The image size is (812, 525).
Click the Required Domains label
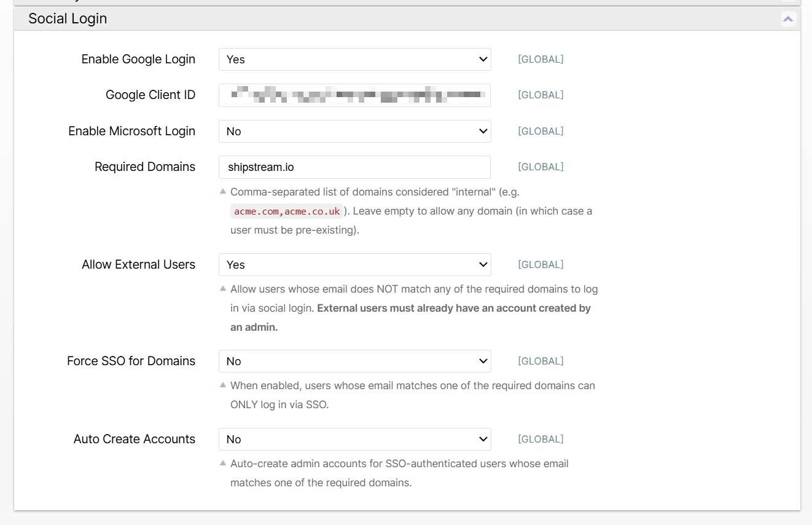click(x=145, y=167)
